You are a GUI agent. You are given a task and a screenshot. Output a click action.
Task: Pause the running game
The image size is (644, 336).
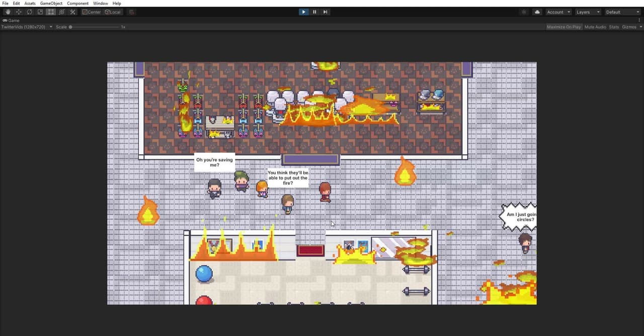pos(314,12)
